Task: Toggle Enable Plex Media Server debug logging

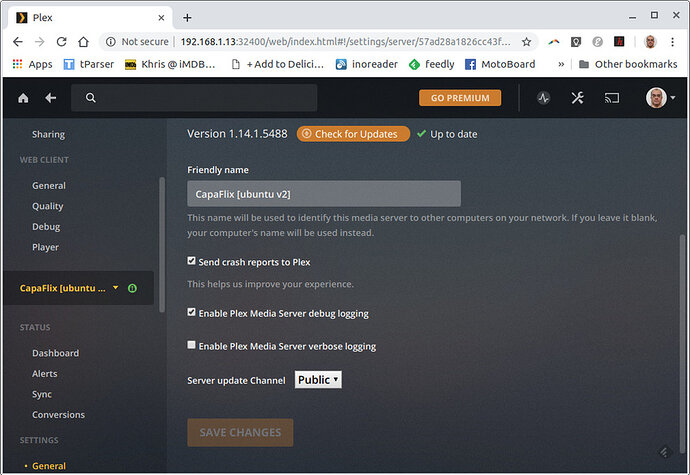Action: 191,312
